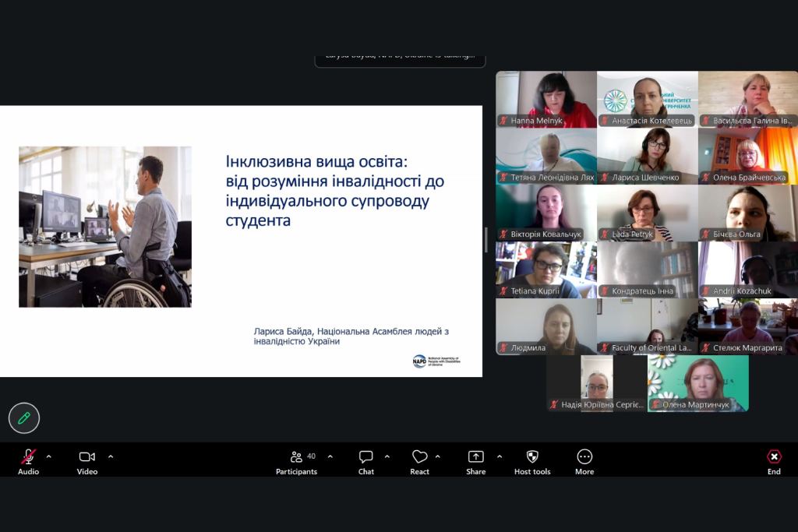This screenshot has height=532, width=798.
Task: Select Лариса Шевченко video tile
Action: (648, 156)
